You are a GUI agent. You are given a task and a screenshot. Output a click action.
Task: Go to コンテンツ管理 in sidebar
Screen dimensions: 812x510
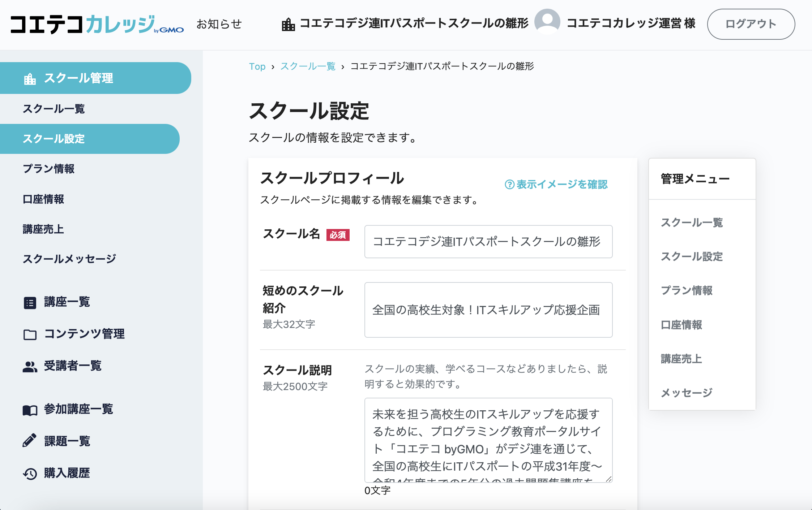(84, 334)
